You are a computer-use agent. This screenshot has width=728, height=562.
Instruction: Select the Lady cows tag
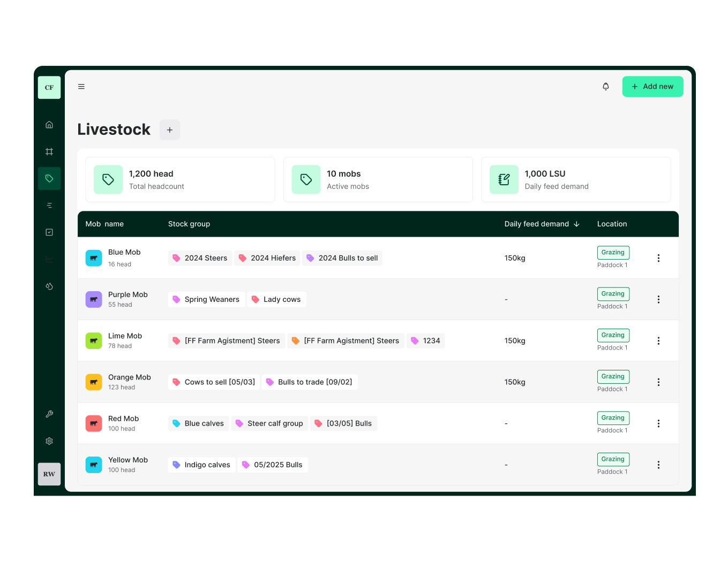pyautogui.click(x=276, y=299)
